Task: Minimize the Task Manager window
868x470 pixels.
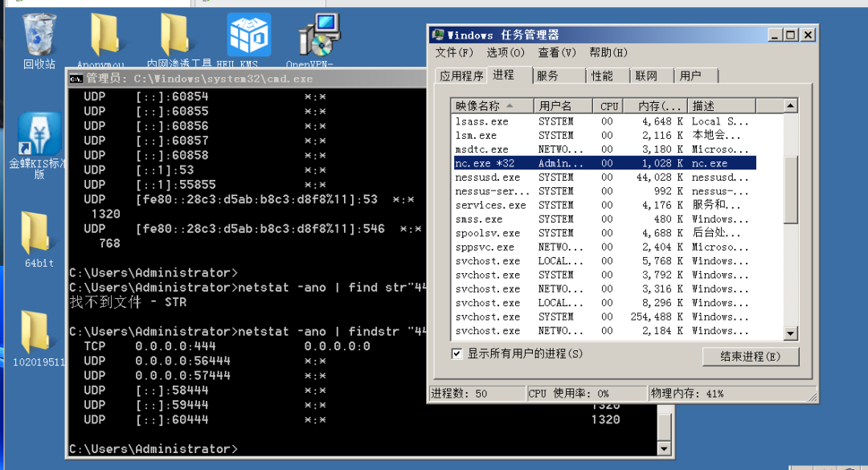Action: click(x=775, y=35)
